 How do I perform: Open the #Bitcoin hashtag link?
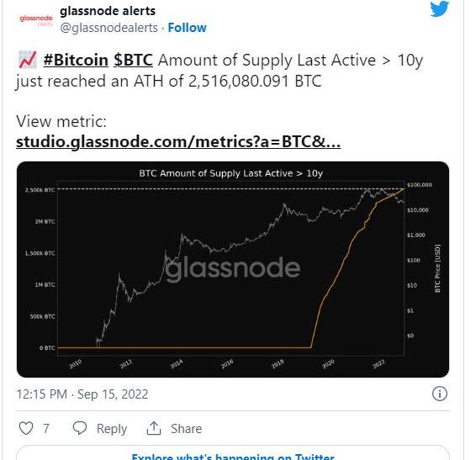point(76,60)
